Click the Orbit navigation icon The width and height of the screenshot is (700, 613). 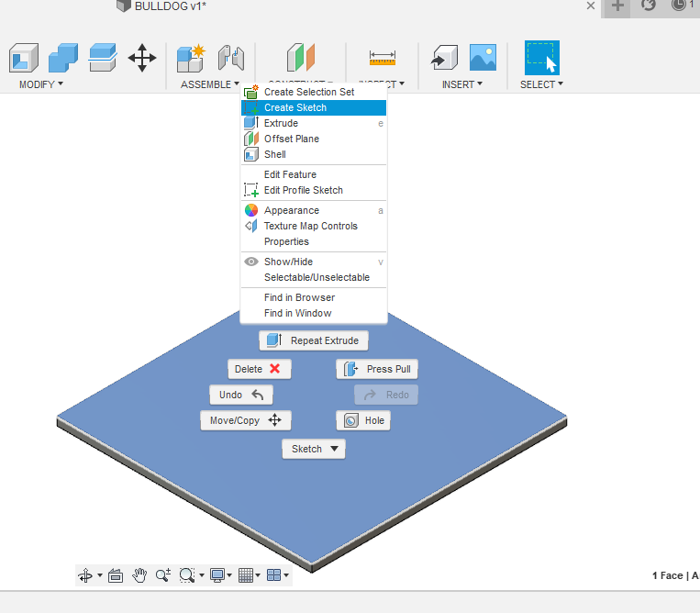click(85, 575)
